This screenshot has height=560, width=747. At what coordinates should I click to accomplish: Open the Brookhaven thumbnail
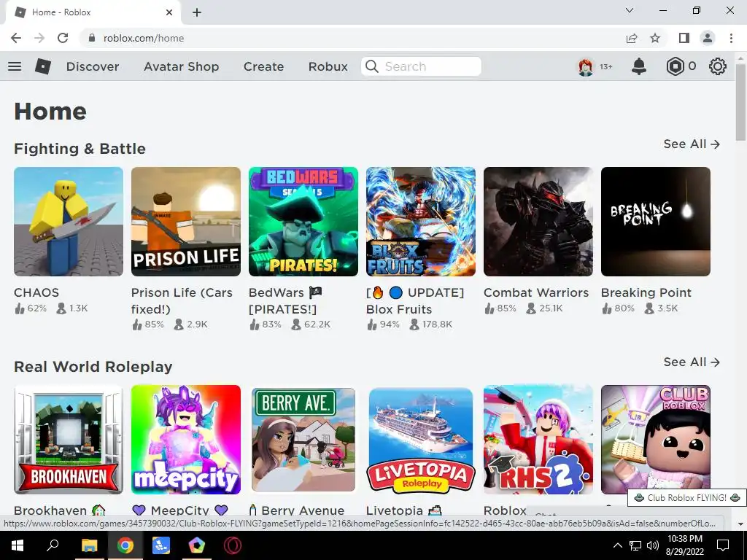[x=69, y=440]
